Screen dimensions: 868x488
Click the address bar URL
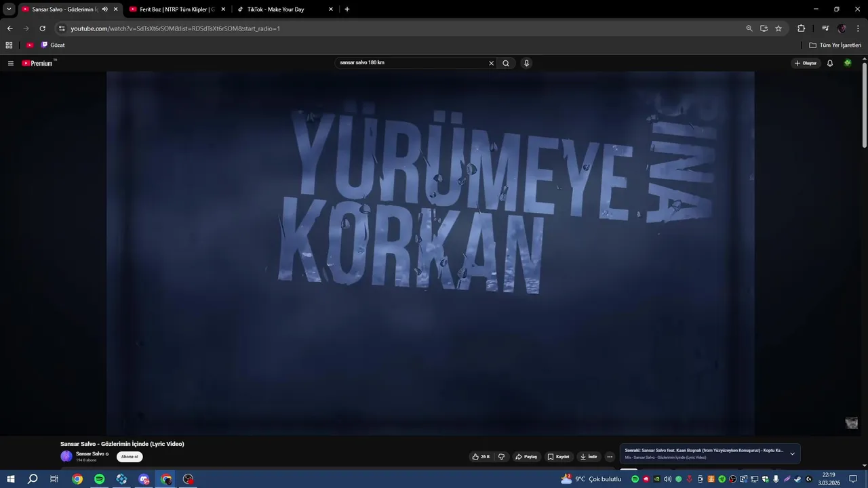(175, 28)
